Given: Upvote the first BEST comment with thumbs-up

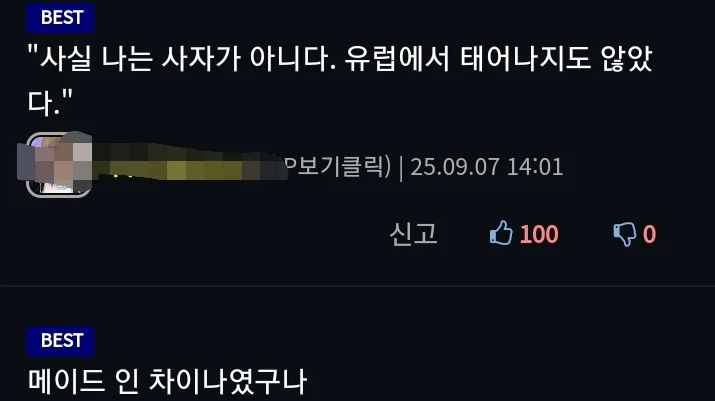Looking at the screenshot, I should [x=501, y=233].
